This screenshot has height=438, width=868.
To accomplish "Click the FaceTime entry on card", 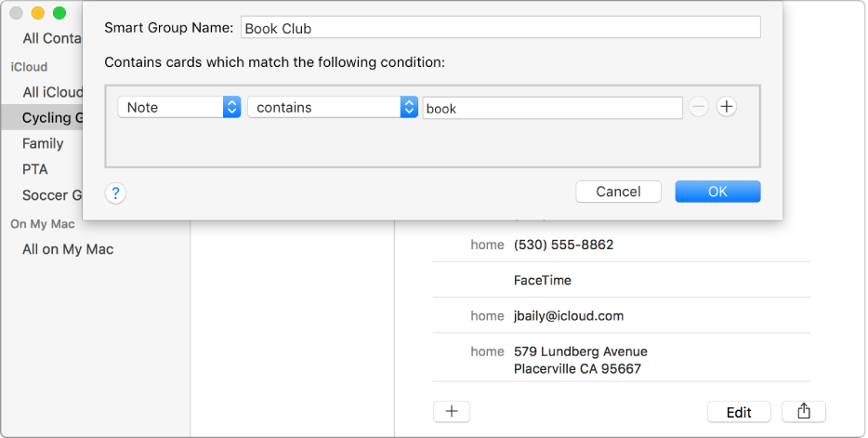I will [543, 280].
